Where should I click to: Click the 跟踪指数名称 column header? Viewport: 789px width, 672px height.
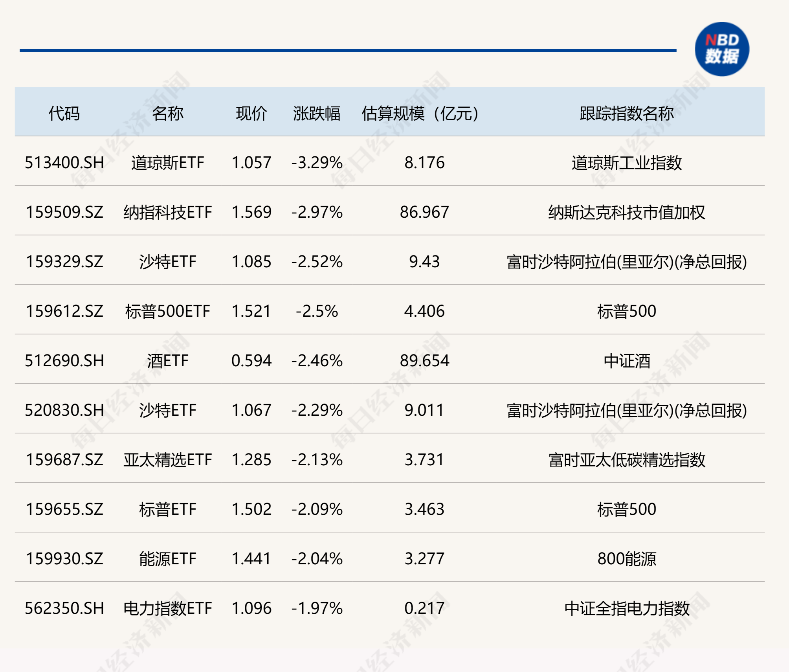coord(627,114)
